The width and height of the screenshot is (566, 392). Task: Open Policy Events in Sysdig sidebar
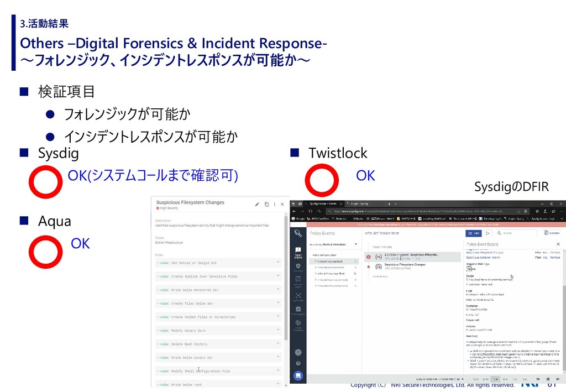[x=298, y=252]
